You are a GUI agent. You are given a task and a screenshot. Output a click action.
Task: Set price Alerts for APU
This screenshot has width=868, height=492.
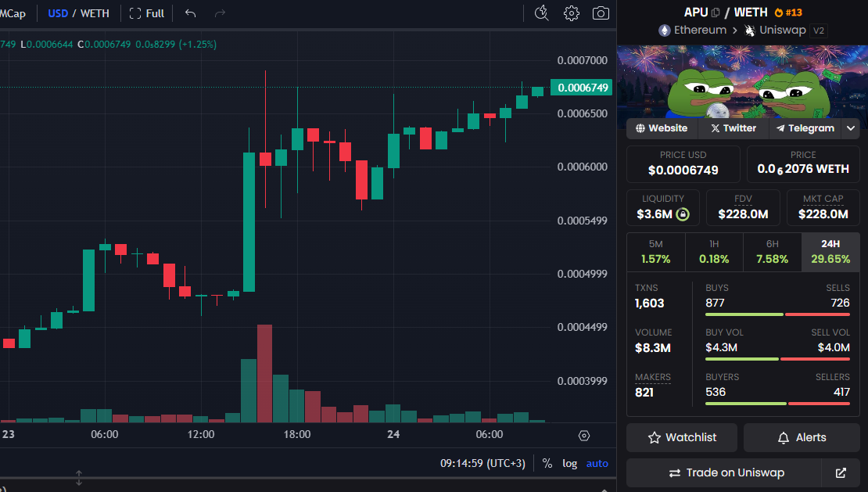(x=802, y=438)
